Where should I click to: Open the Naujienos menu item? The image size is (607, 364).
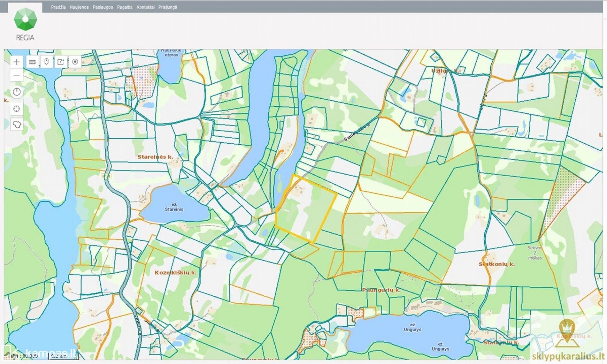(79, 7)
